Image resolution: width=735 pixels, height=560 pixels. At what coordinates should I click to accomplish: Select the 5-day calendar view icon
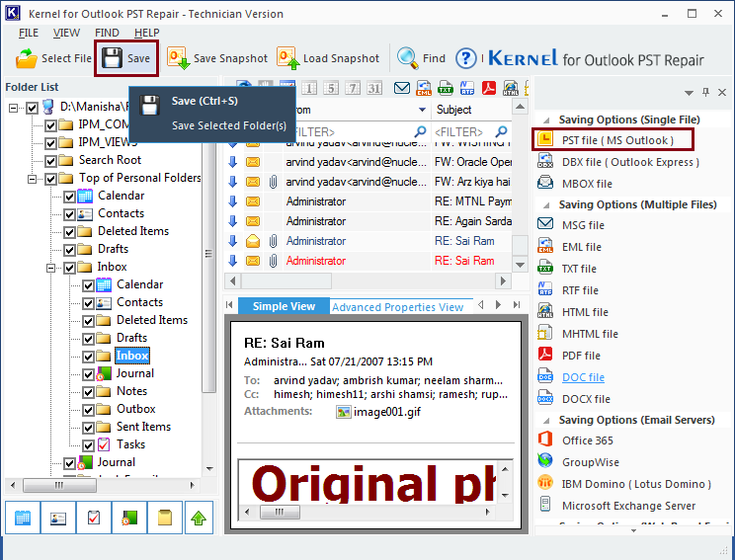(x=331, y=88)
